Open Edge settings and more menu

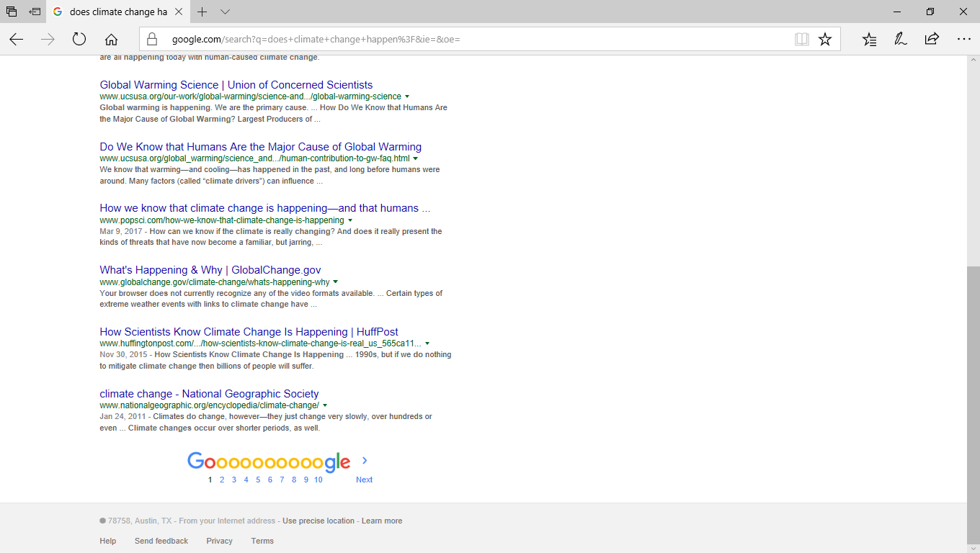964,39
